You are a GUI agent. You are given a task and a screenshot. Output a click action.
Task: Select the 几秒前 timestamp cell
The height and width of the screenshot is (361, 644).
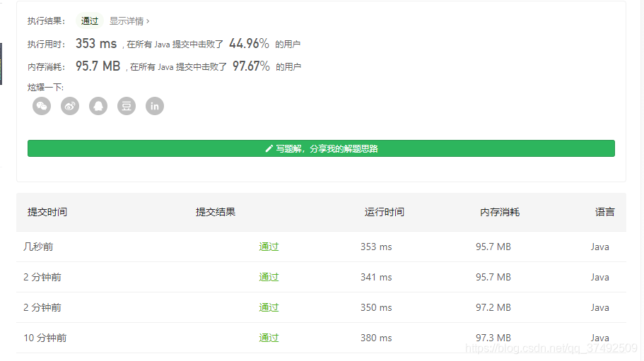pyautogui.click(x=38, y=247)
